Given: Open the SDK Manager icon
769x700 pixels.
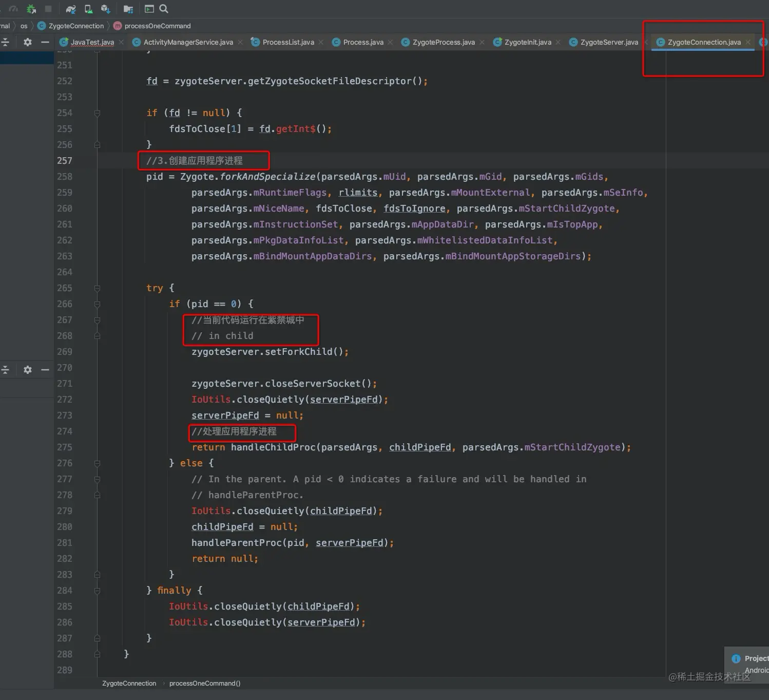Looking at the screenshot, I should point(106,9).
